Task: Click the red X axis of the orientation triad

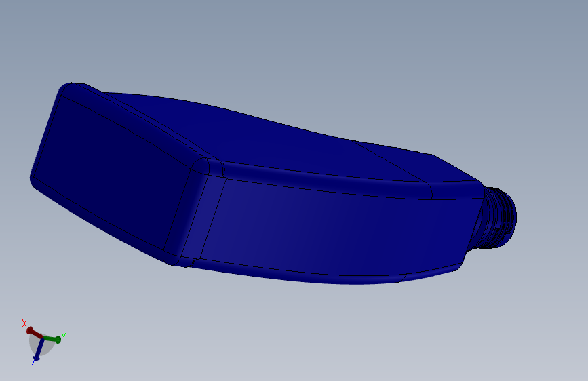Action: click(35, 333)
